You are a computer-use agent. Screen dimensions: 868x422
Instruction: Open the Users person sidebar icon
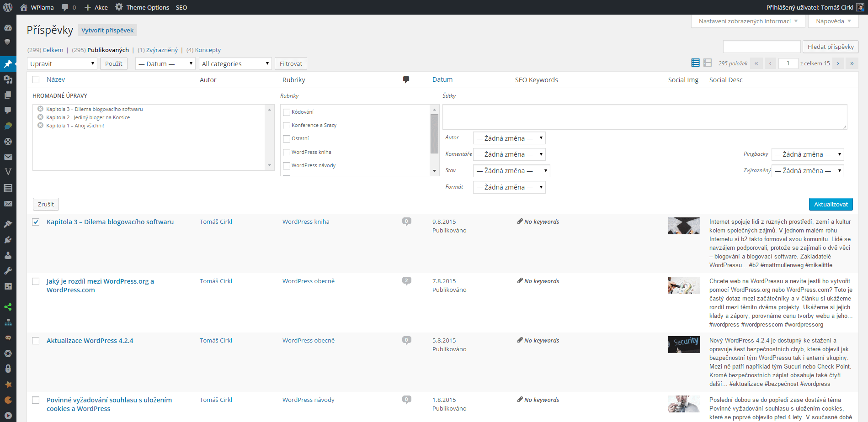point(8,255)
